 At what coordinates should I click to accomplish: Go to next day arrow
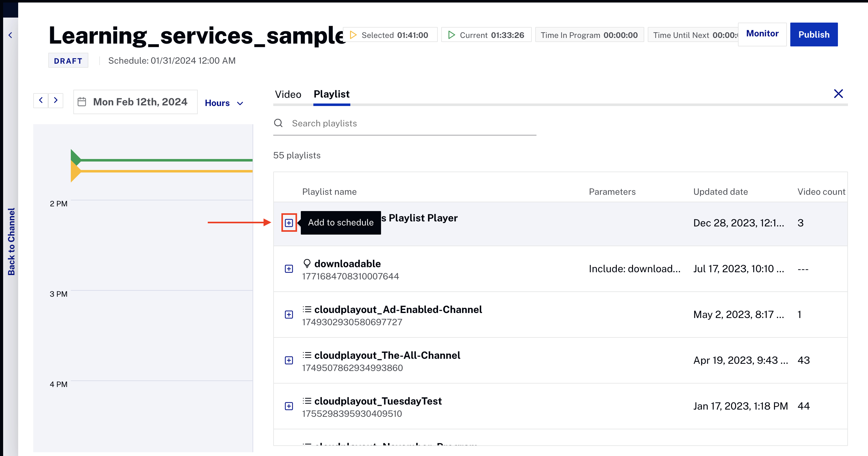pos(56,100)
